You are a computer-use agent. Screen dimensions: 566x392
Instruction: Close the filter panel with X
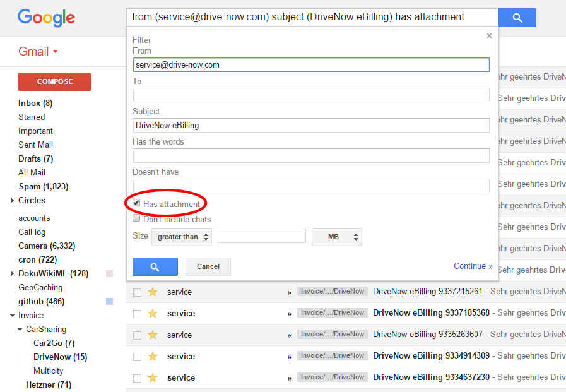pyautogui.click(x=489, y=36)
